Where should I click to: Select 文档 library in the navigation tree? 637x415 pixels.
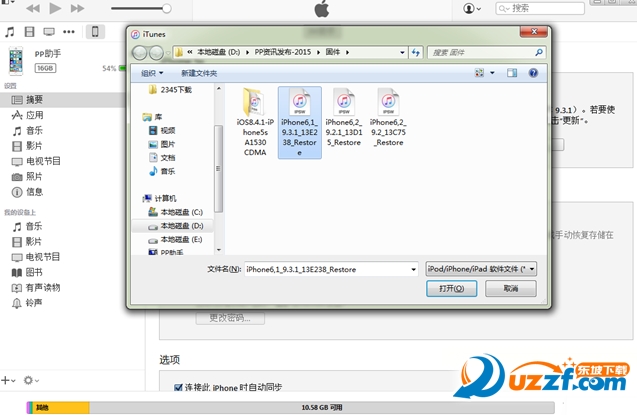(162, 158)
